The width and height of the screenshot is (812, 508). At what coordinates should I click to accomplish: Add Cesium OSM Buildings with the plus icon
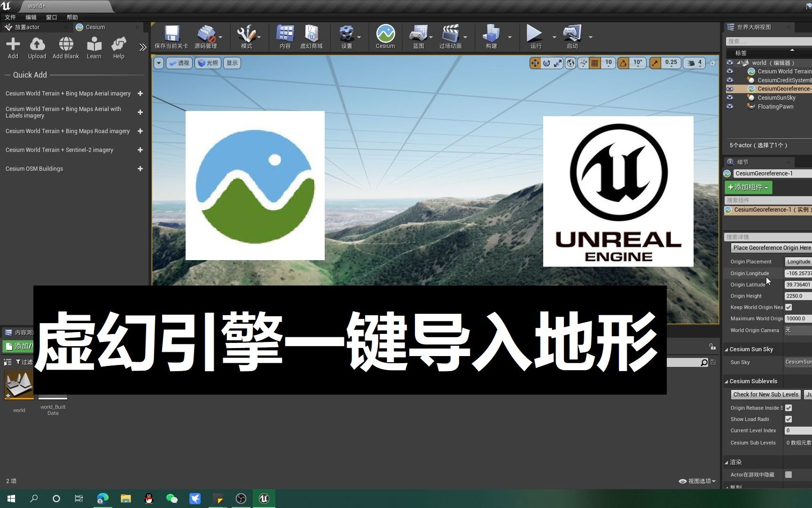tap(140, 169)
